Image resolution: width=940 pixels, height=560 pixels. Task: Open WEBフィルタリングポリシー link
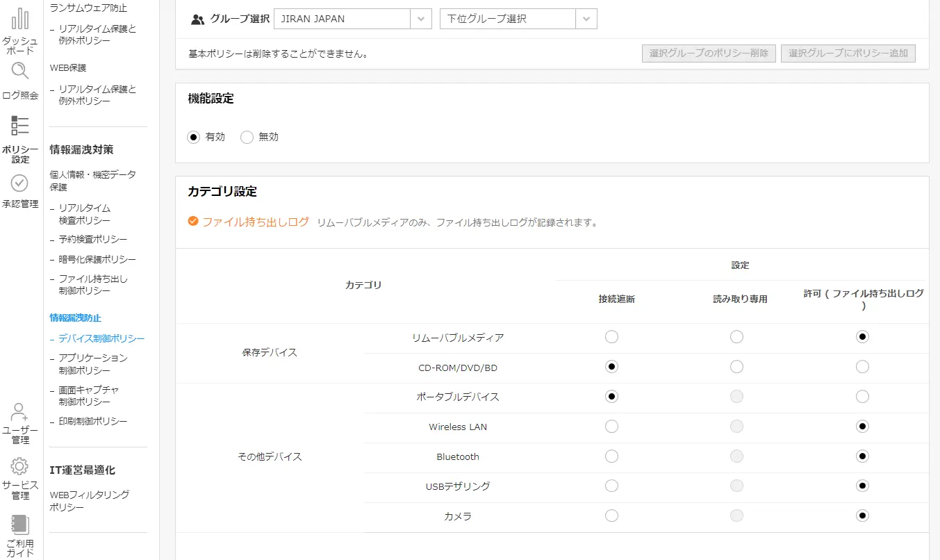[x=90, y=501]
